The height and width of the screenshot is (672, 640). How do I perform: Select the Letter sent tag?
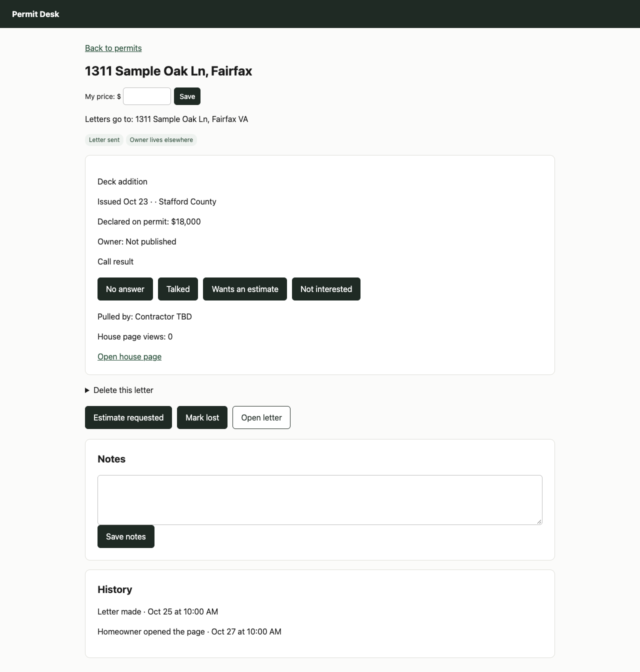pos(104,140)
